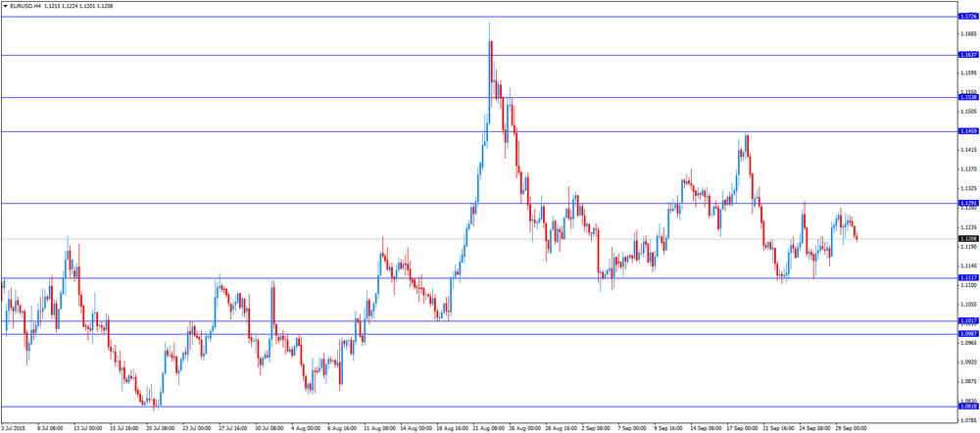Select the 1.1291 blue price label
980x433 pixels.
click(967, 203)
